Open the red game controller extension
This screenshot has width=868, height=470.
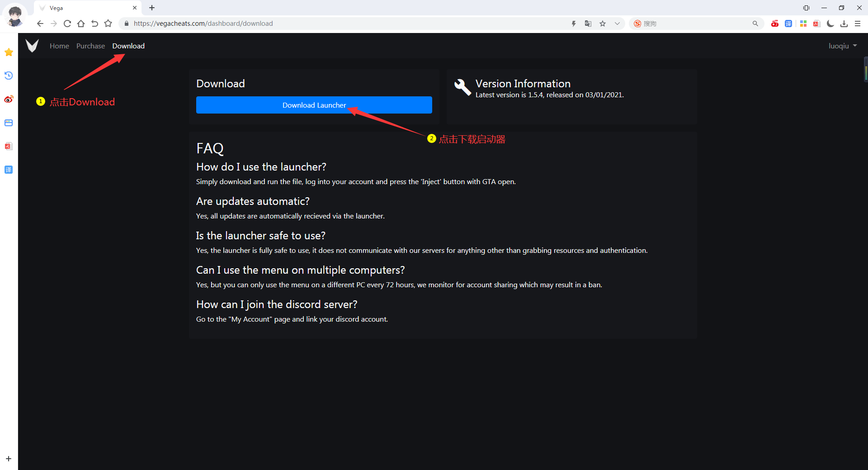click(775, 24)
